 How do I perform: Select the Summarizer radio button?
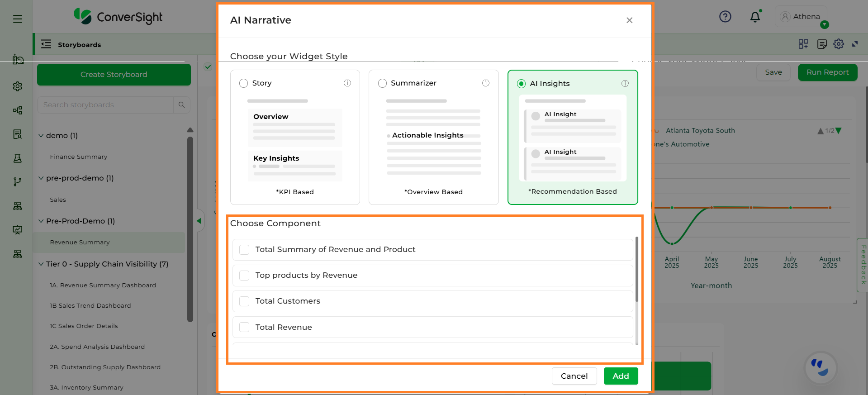click(382, 83)
